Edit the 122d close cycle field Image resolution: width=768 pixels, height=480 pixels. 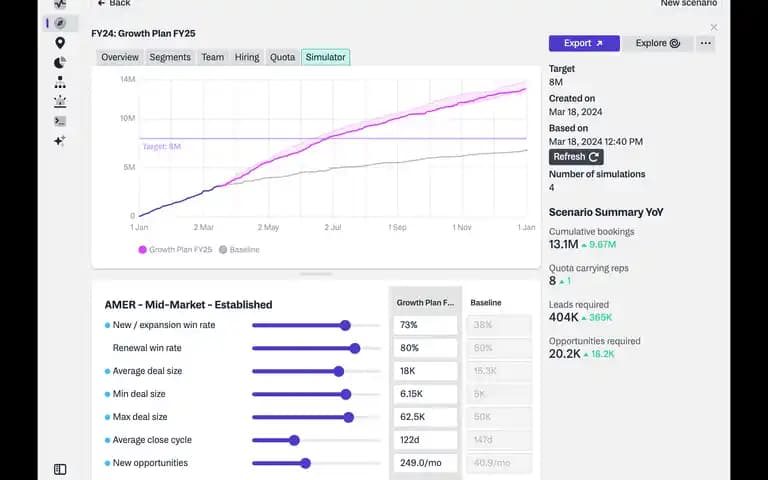(425, 440)
